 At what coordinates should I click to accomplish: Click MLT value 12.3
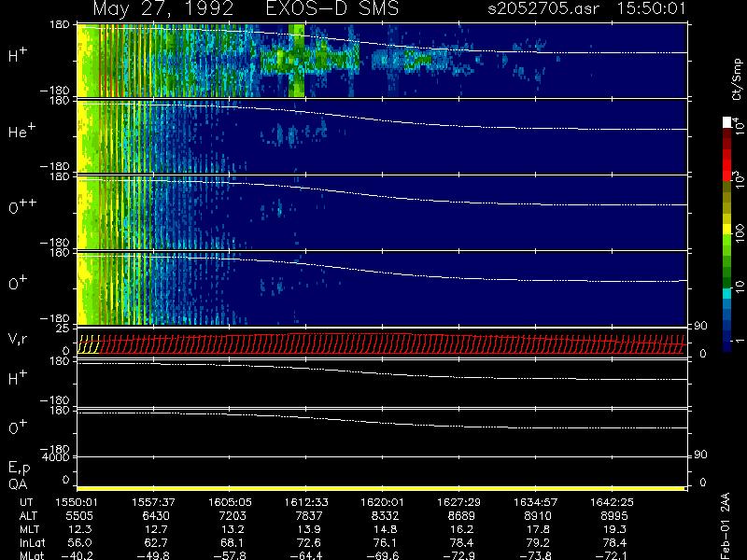[79, 529]
